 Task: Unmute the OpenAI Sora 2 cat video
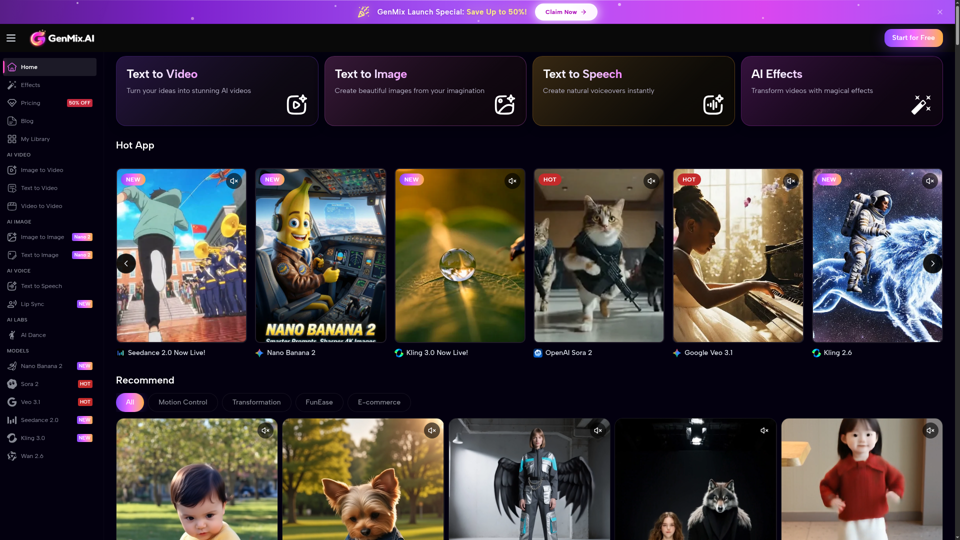(651, 181)
